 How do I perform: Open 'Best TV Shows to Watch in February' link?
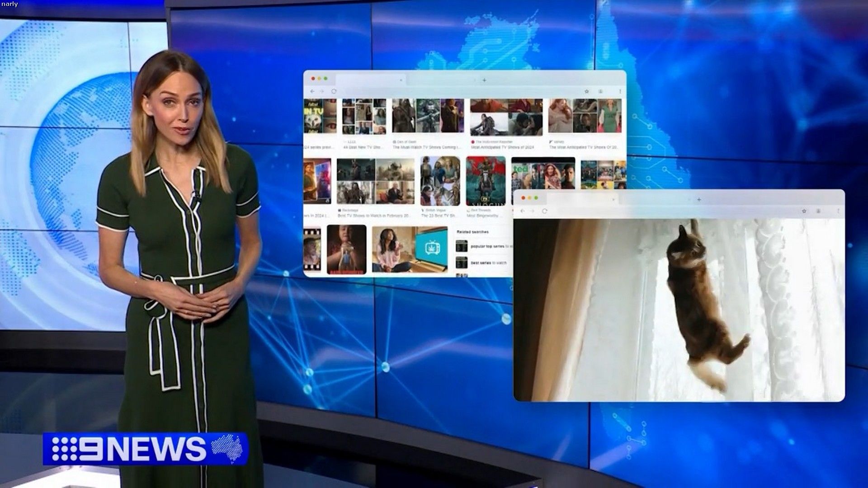pyautogui.click(x=374, y=216)
